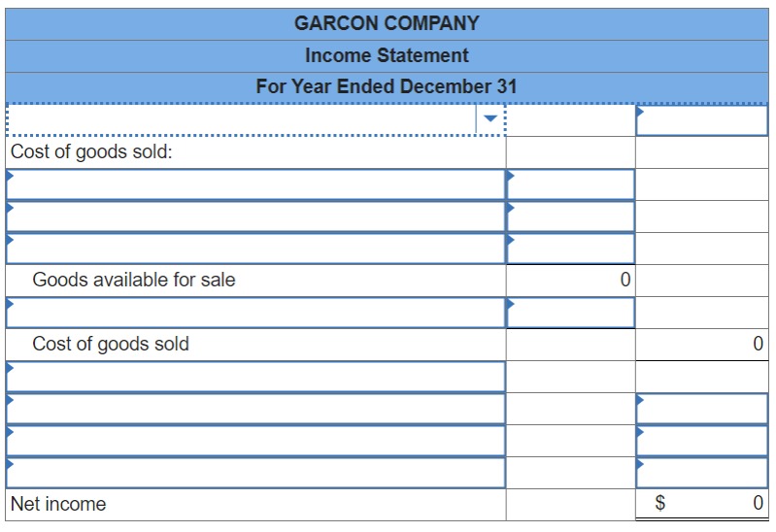776x532 pixels.
Task: Click amount field right of first dropdown row
Action: click(702, 120)
